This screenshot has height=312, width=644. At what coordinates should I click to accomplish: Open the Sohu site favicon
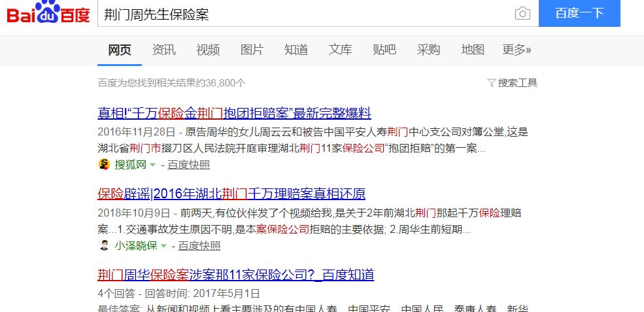[x=104, y=165]
